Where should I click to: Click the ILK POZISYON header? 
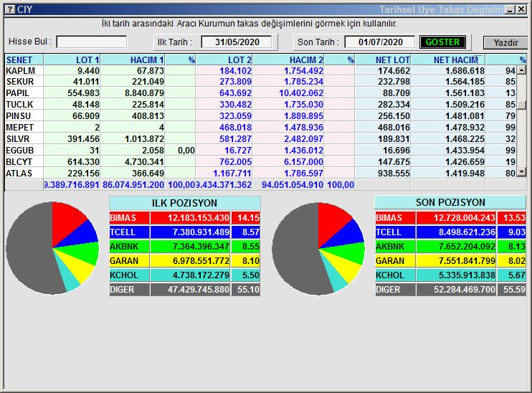(x=184, y=203)
